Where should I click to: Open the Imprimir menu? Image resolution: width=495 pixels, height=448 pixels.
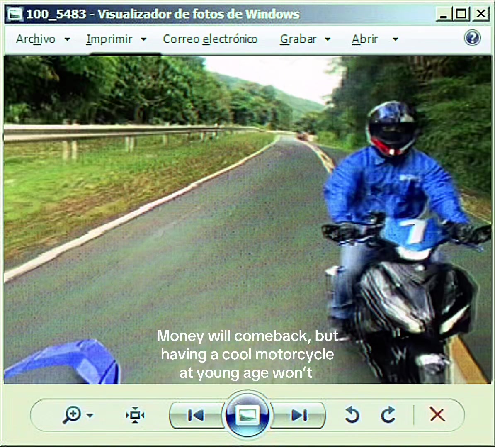coord(109,39)
